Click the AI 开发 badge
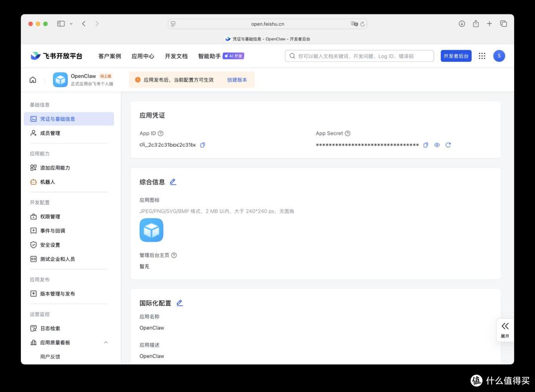Image resolution: width=535 pixels, height=392 pixels. click(233, 56)
